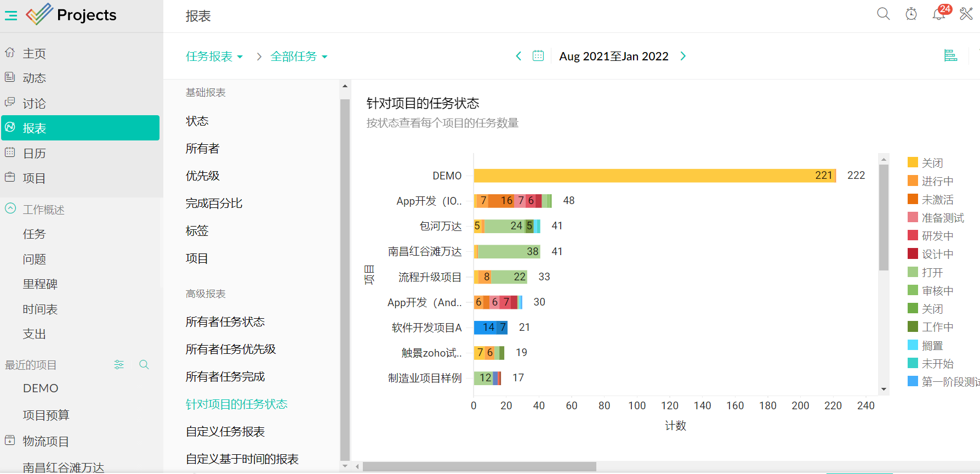Go to next date range arrow
This screenshot has height=474, width=980.
pos(683,56)
